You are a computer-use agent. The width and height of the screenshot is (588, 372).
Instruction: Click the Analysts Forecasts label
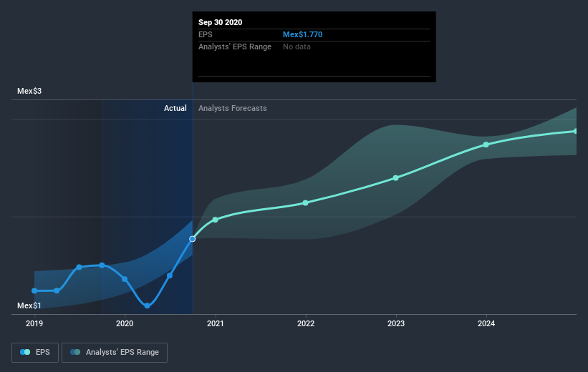(x=233, y=108)
